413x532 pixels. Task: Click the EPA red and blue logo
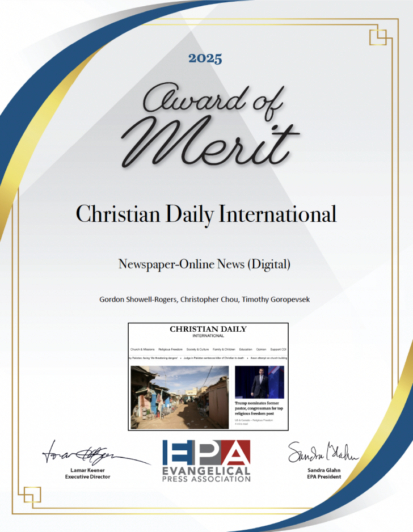click(206, 452)
